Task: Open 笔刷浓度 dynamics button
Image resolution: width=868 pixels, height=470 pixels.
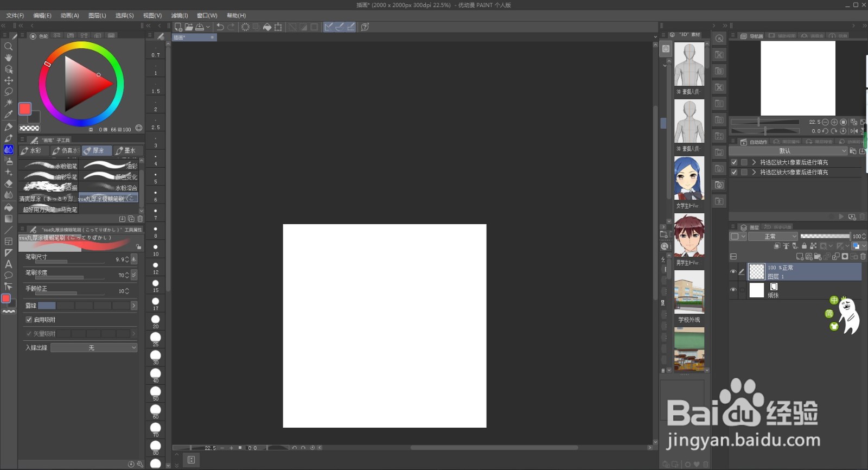Action: pyautogui.click(x=134, y=275)
